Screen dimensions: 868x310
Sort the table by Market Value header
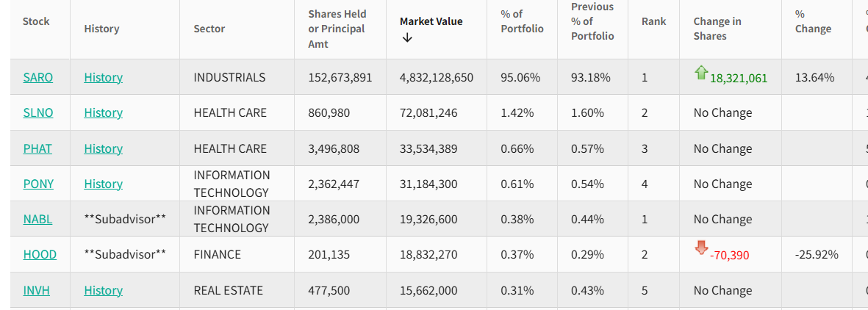coord(431,21)
